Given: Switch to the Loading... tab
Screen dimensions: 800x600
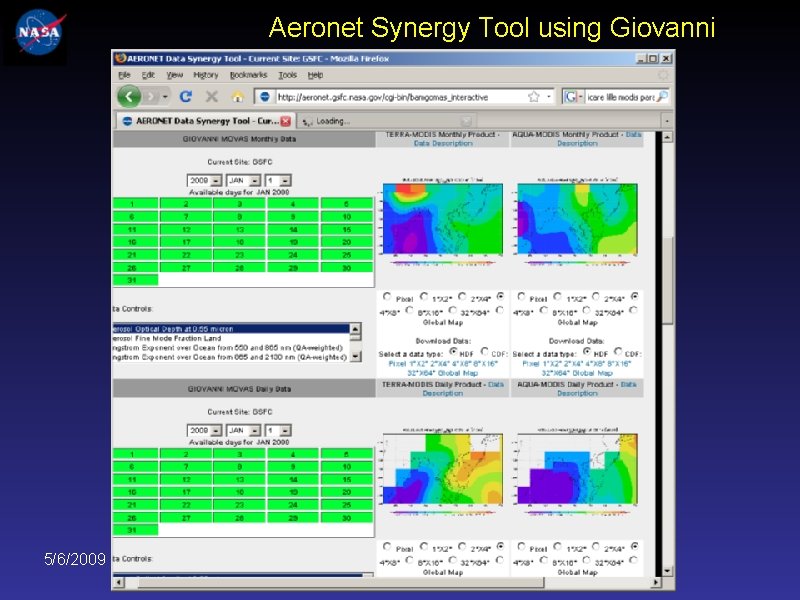Looking at the screenshot, I should 386,121.
